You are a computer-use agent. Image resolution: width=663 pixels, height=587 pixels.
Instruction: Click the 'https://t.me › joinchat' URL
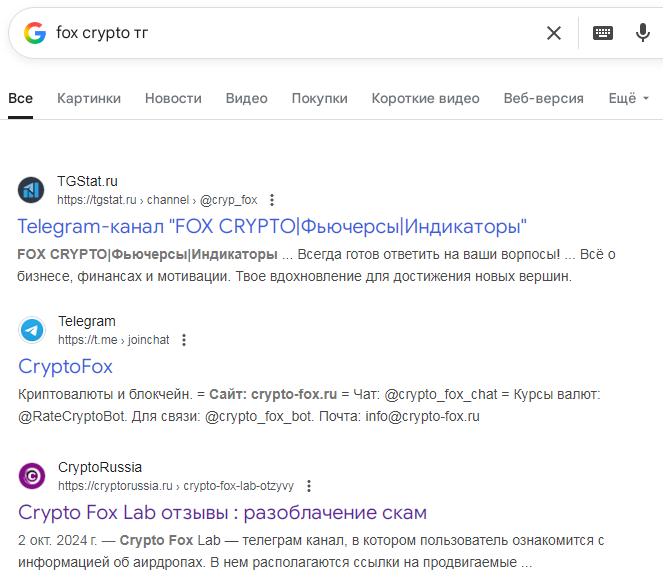113,340
